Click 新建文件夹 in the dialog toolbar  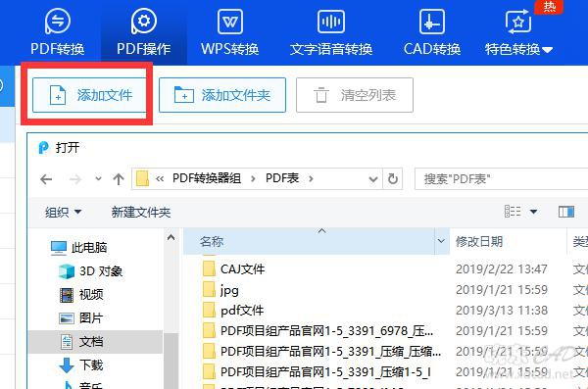(140, 213)
